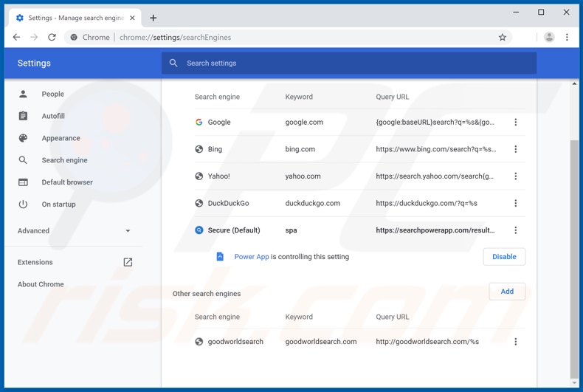
Task: Click the Search engine magnifier icon in sidebar
Action: (23, 160)
